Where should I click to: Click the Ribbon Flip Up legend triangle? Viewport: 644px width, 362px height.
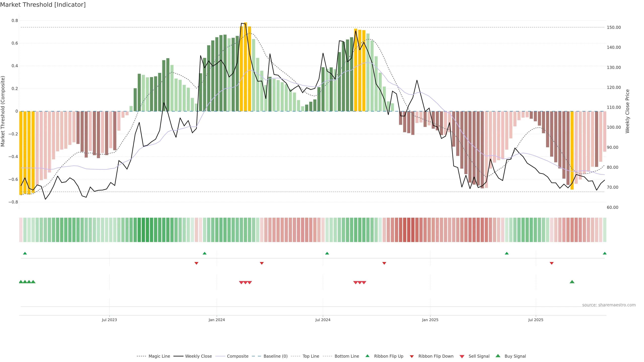pyautogui.click(x=367, y=356)
